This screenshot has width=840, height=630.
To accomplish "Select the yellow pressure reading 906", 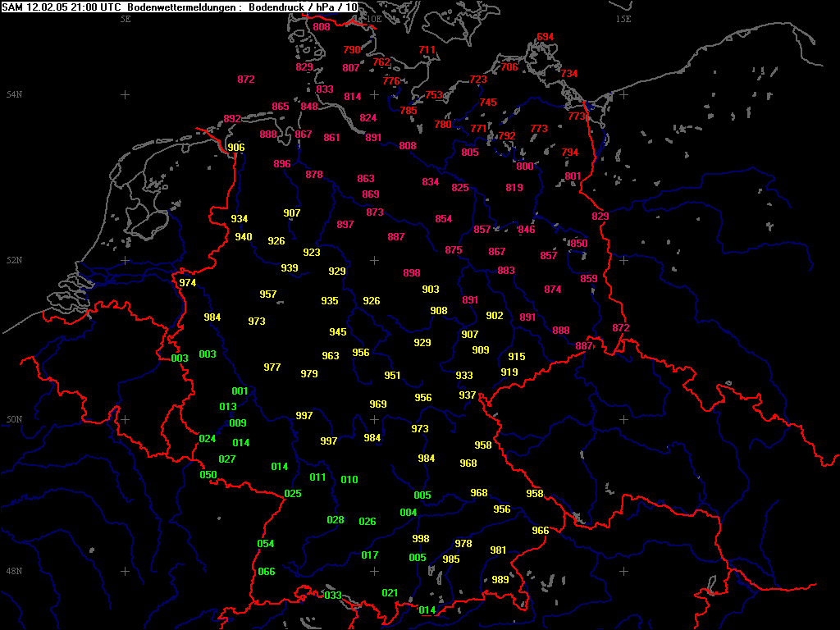I will point(236,148).
